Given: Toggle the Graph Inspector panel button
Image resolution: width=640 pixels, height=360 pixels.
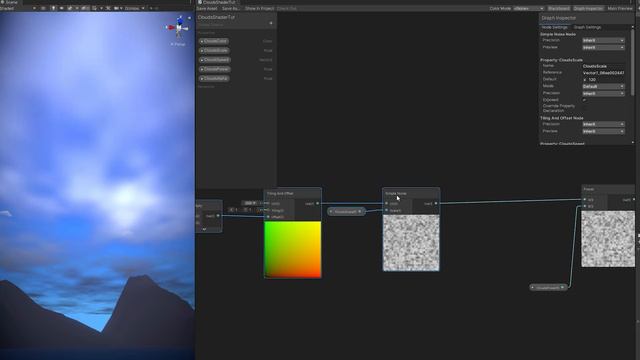Looking at the screenshot, I should (x=588, y=8).
